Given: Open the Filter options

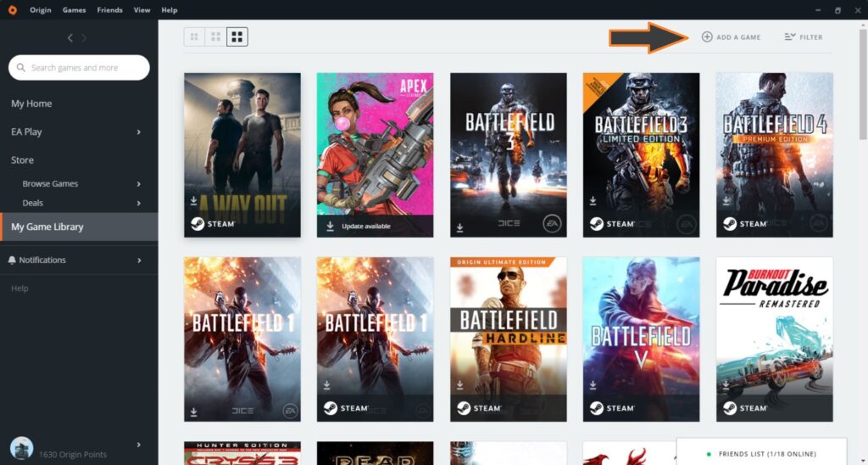Looking at the screenshot, I should 804,37.
